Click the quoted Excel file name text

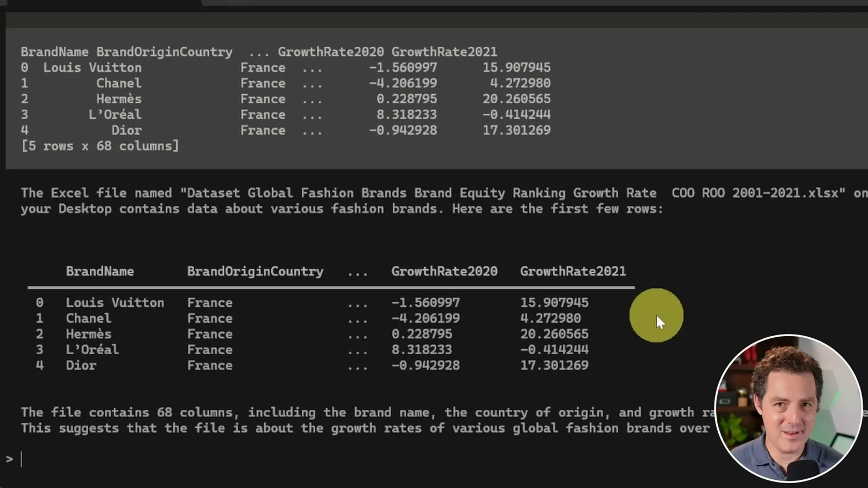(513, 193)
